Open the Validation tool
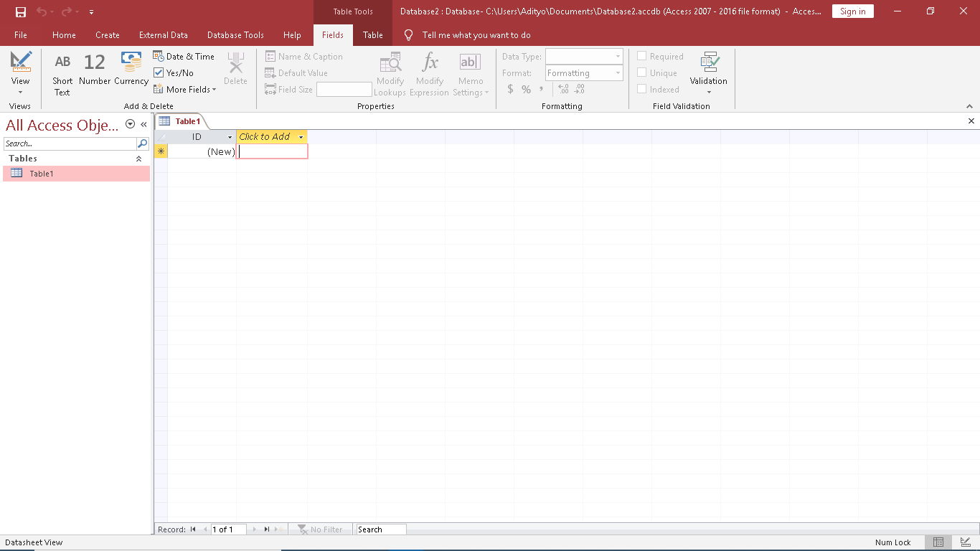Image resolution: width=980 pixels, height=551 pixels. pyautogui.click(x=708, y=73)
